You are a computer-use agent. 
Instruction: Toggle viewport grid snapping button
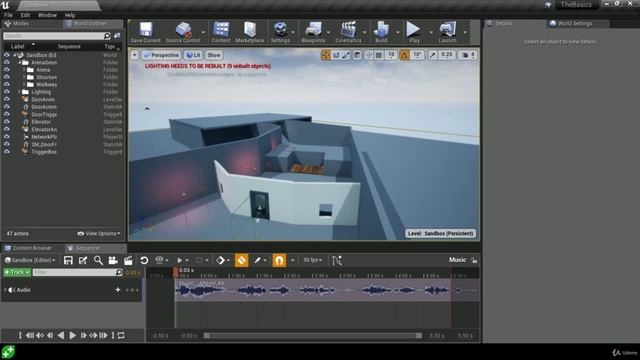(x=379, y=55)
